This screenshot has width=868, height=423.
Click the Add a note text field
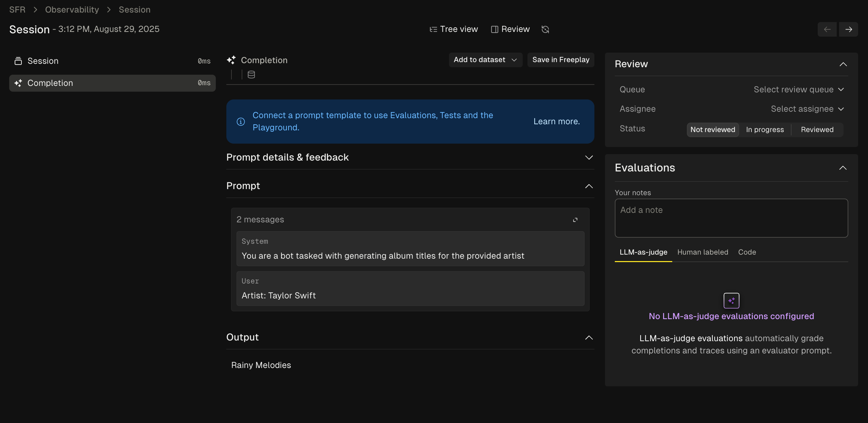pos(731,218)
